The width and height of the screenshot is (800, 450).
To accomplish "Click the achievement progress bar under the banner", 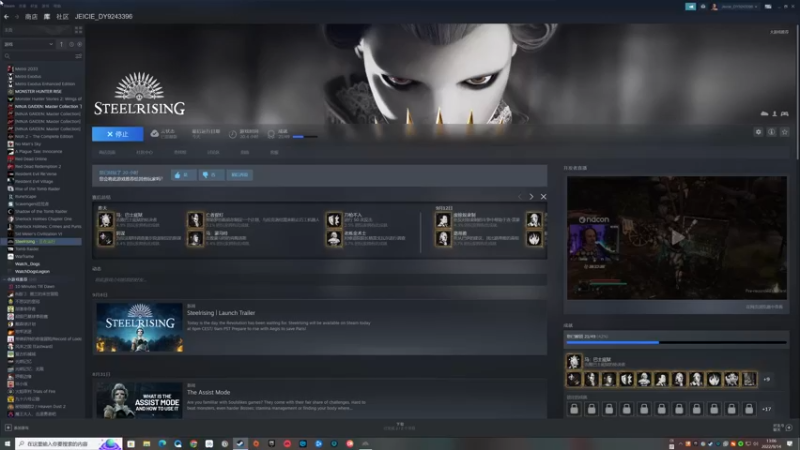I will [305, 137].
